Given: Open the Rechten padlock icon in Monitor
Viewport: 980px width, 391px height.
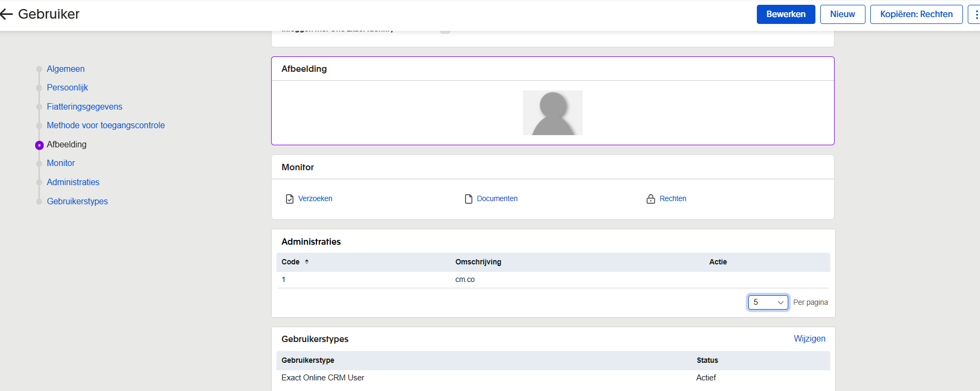Looking at the screenshot, I should [x=651, y=199].
